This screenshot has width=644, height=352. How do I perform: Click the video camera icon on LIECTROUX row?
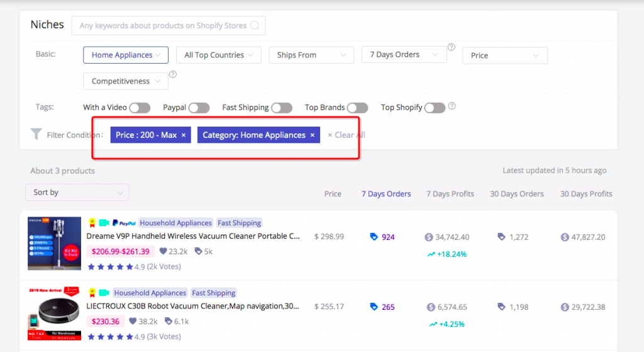[x=104, y=293]
